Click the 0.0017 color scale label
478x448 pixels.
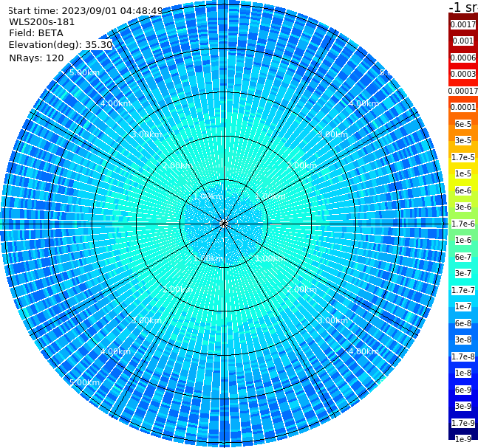point(463,24)
